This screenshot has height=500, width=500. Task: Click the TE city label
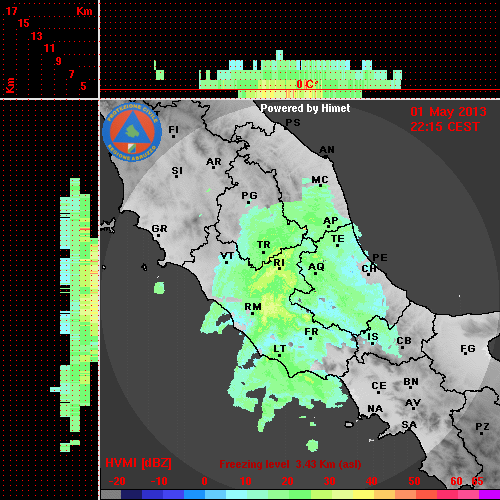click(x=338, y=239)
